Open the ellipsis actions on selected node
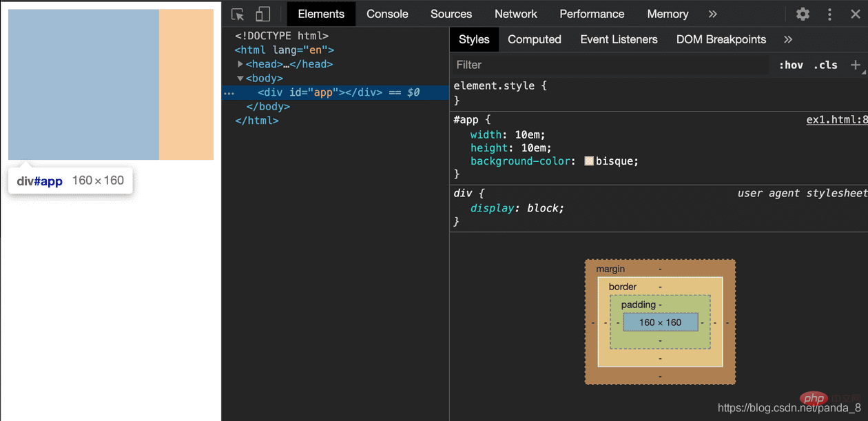 (229, 93)
